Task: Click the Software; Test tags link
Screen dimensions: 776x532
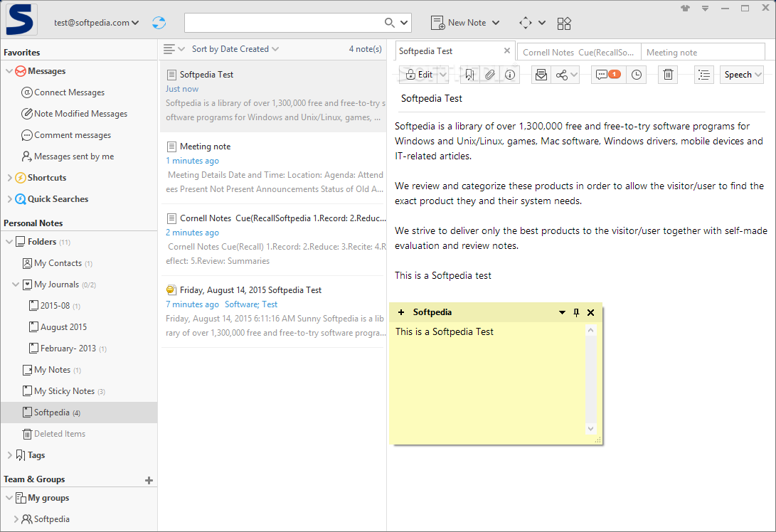Action: pos(251,304)
